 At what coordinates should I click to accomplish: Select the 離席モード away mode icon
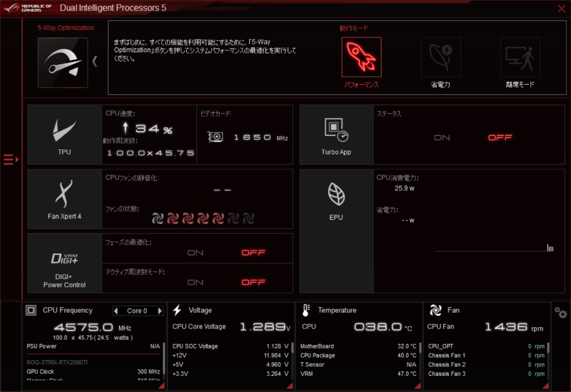point(520,57)
